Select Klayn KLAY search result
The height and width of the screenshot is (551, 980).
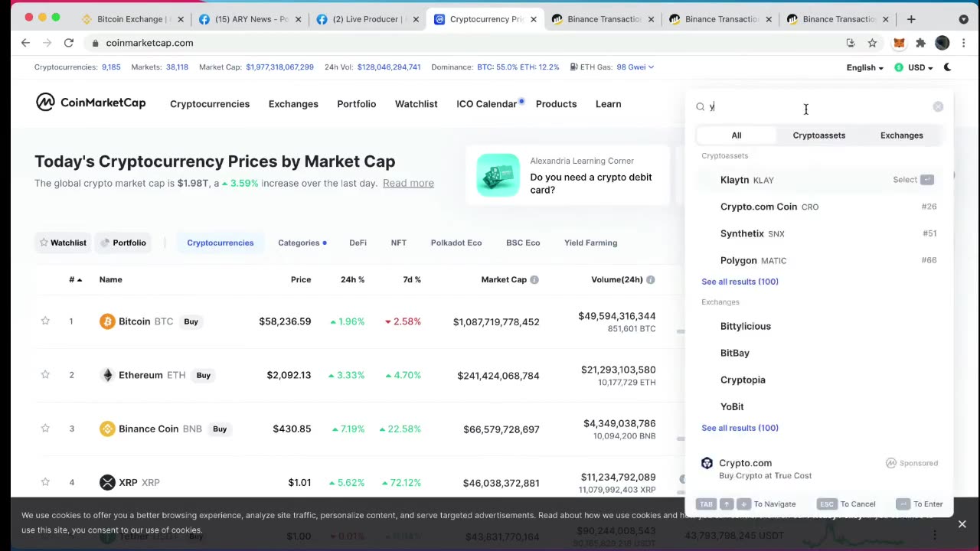coord(819,180)
